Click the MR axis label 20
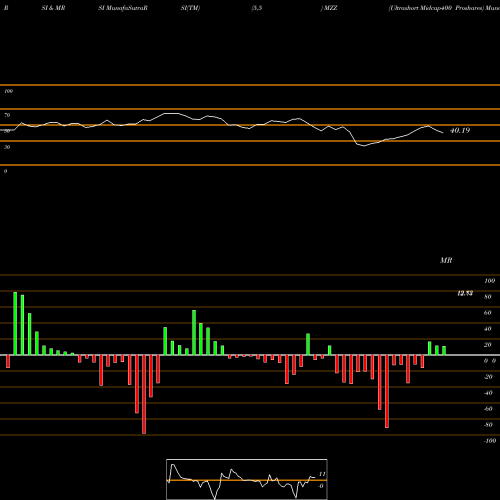 488,345
